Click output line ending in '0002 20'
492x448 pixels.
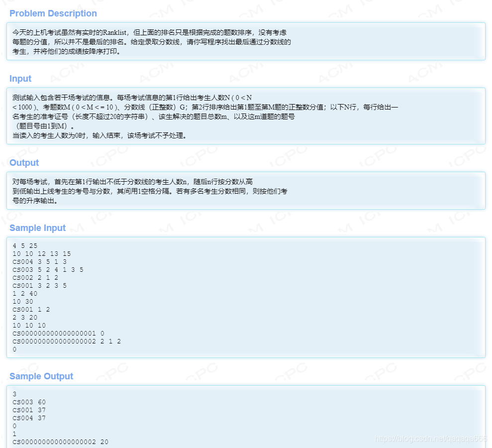pyautogui.click(x=61, y=442)
